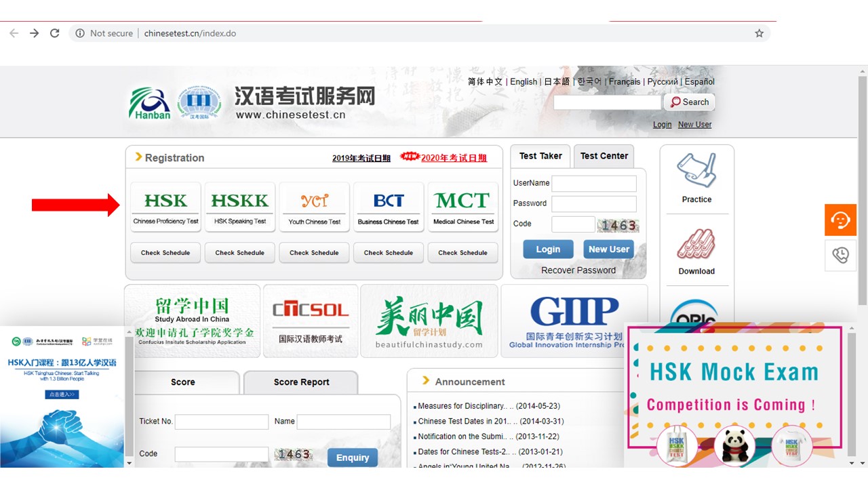Select the Score Report tab
The image size is (868, 488).
click(301, 382)
